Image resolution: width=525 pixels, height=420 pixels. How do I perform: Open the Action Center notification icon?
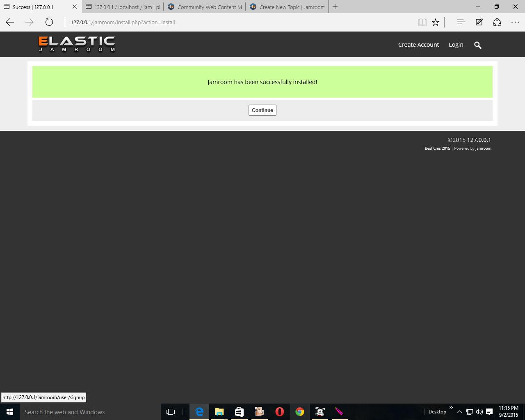click(x=489, y=412)
